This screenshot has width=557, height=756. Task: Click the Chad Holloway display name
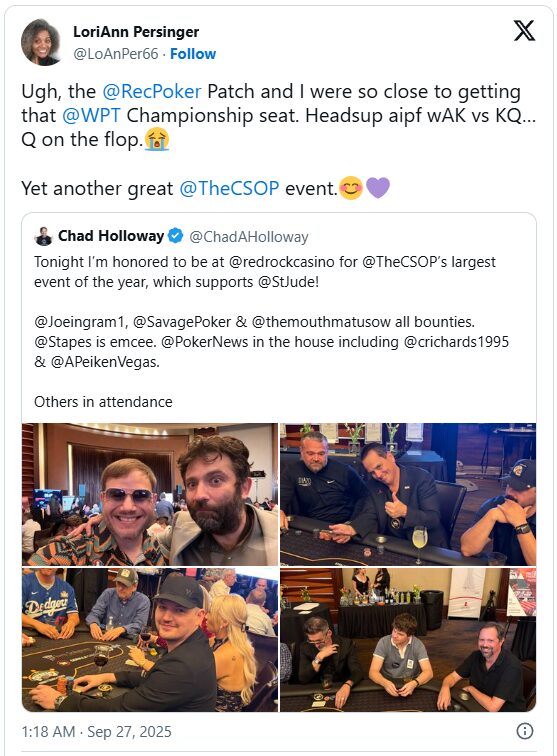[x=111, y=236]
